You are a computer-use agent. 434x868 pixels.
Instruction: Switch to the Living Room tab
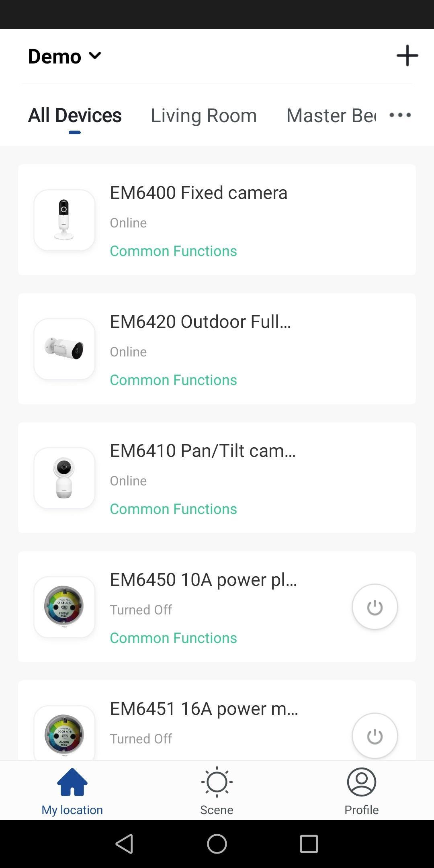click(204, 116)
